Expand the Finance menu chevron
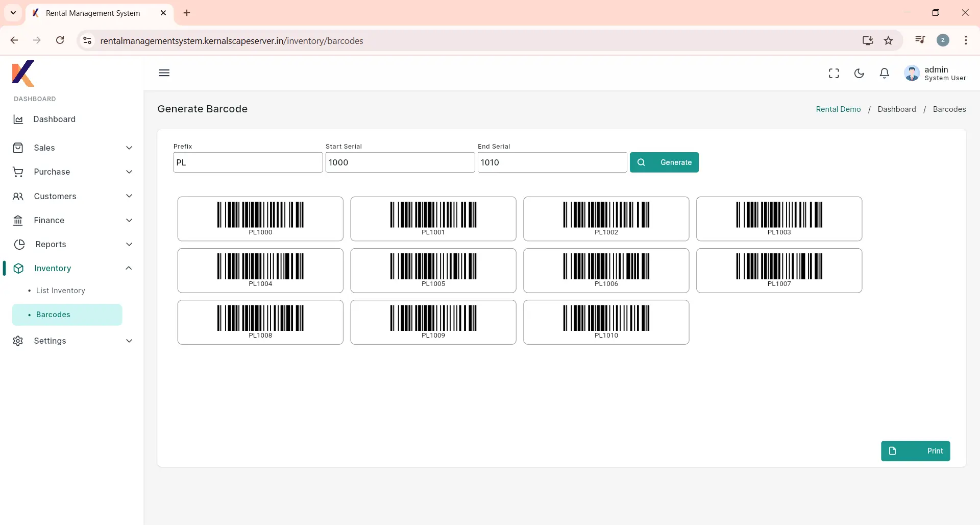Screen dimensions: 980x525 tap(129, 221)
